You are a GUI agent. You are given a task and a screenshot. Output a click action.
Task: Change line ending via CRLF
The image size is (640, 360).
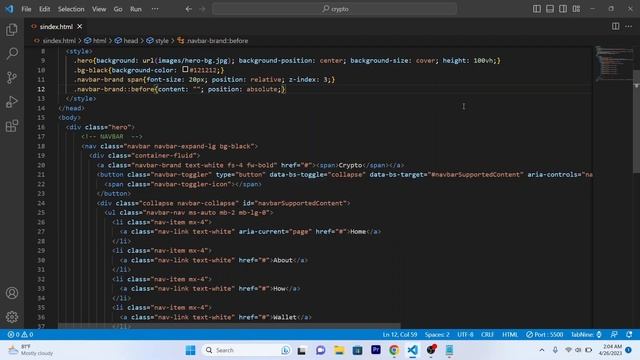point(487,335)
